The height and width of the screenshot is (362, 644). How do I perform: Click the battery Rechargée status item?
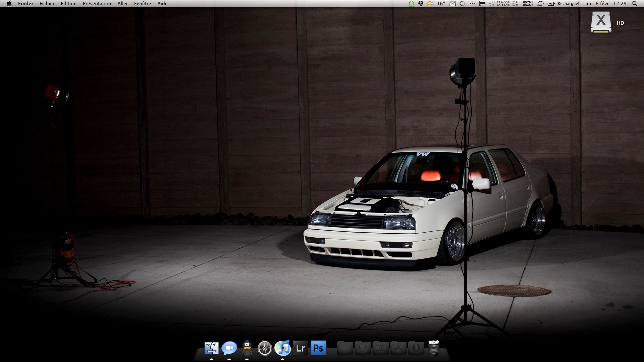563,4
